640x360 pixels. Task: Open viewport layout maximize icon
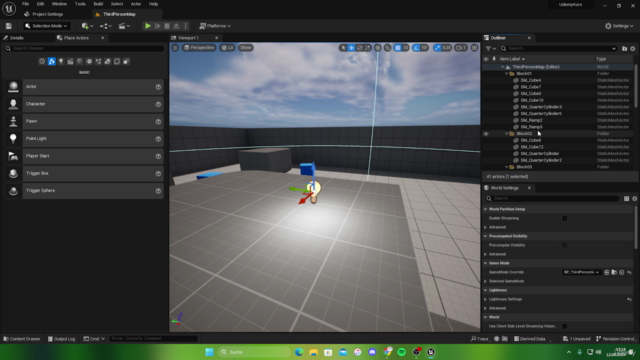click(x=474, y=48)
